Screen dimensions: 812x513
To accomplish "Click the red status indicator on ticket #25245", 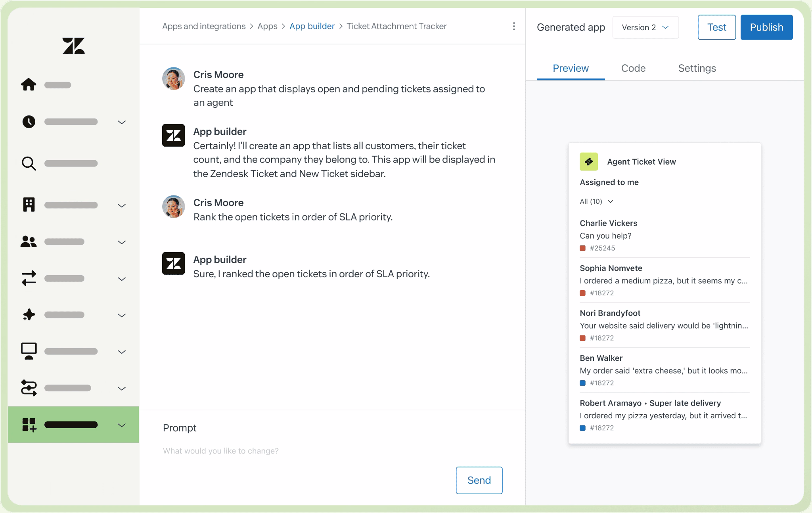I will click(582, 248).
